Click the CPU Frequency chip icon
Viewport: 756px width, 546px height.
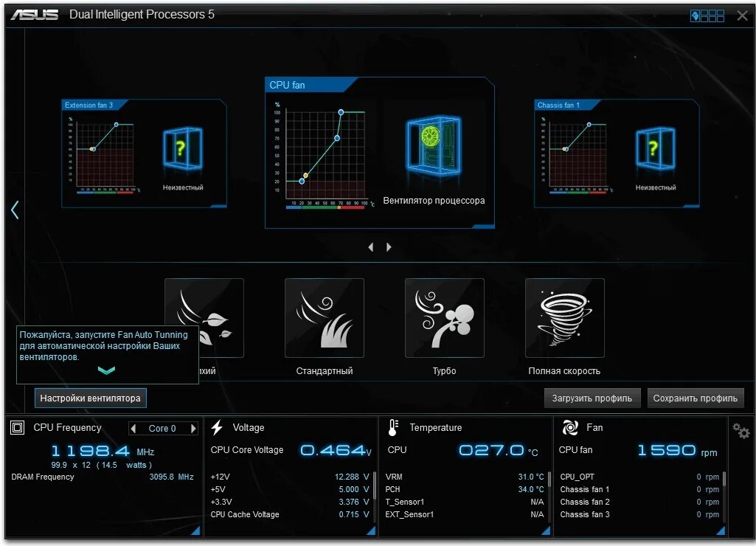point(18,427)
